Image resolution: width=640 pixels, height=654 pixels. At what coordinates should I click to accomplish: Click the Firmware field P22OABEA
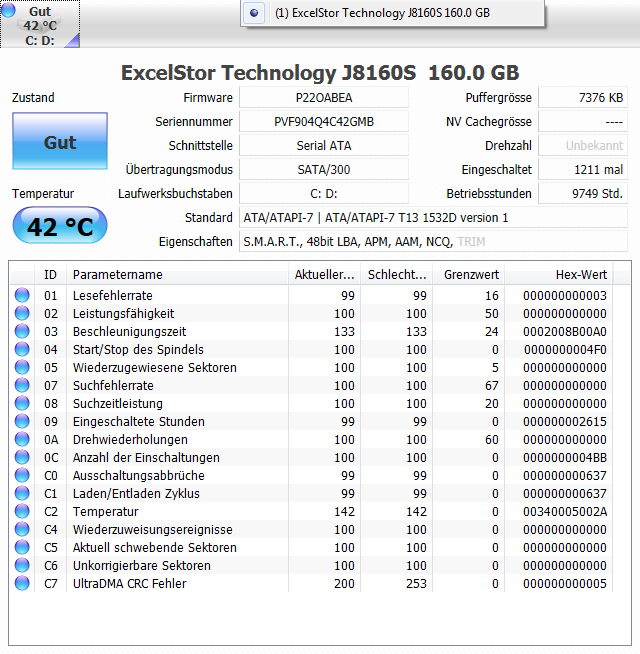pyautogui.click(x=324, y=98)
